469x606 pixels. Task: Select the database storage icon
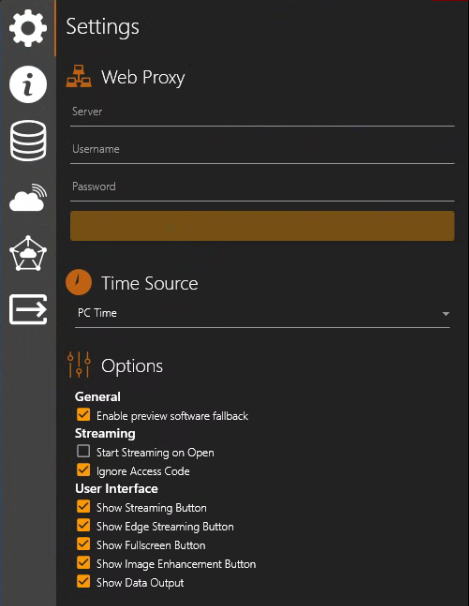coord(28,141)
